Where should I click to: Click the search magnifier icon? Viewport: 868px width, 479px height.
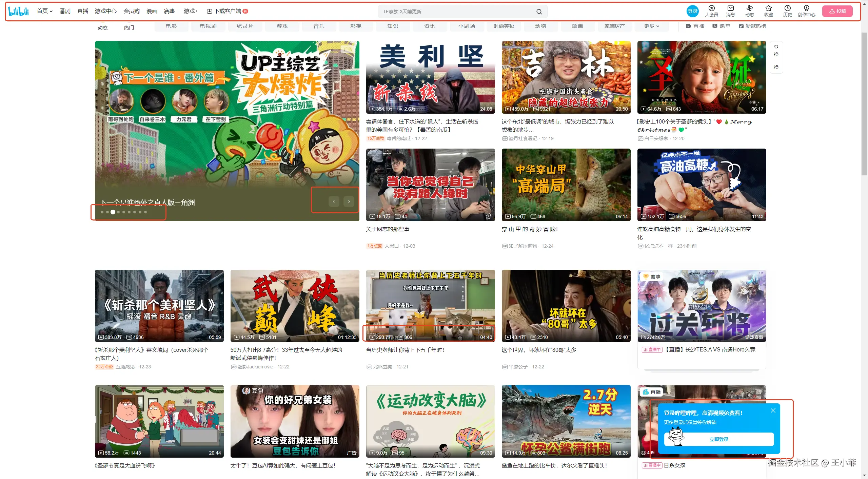[539, 12]
